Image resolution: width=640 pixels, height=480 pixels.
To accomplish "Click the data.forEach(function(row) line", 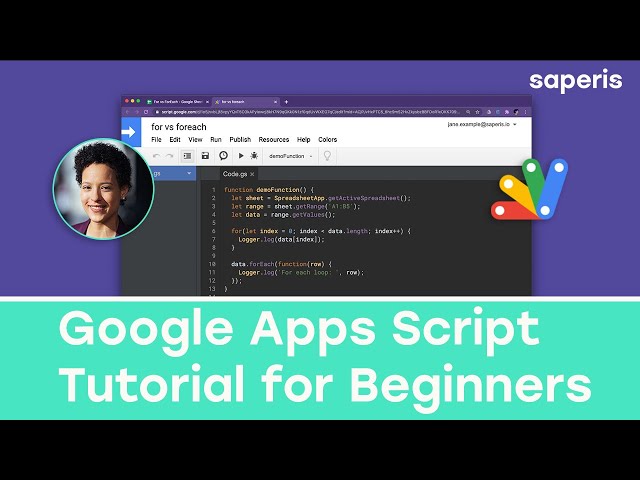I will point(282,264).
